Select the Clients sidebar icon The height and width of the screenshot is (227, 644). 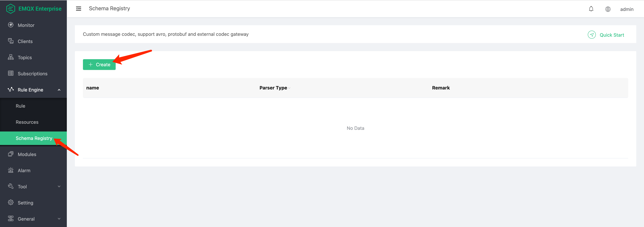11,41
